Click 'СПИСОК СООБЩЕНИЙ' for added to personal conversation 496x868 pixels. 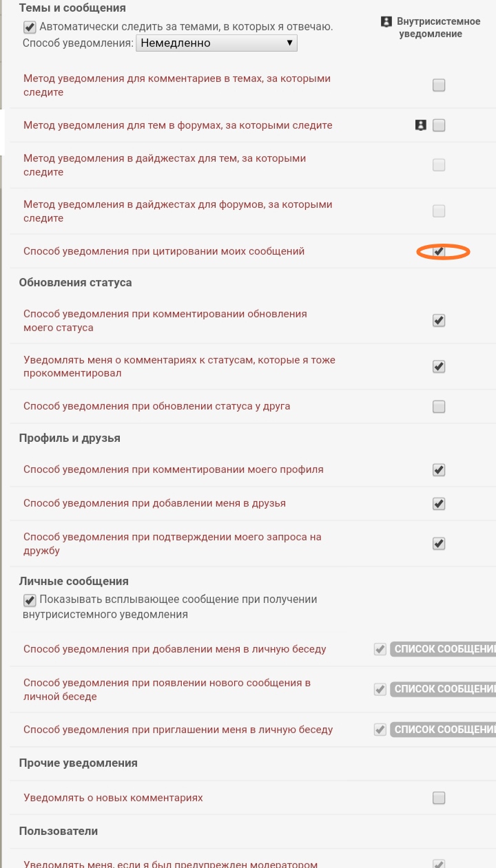coord(443,649)
